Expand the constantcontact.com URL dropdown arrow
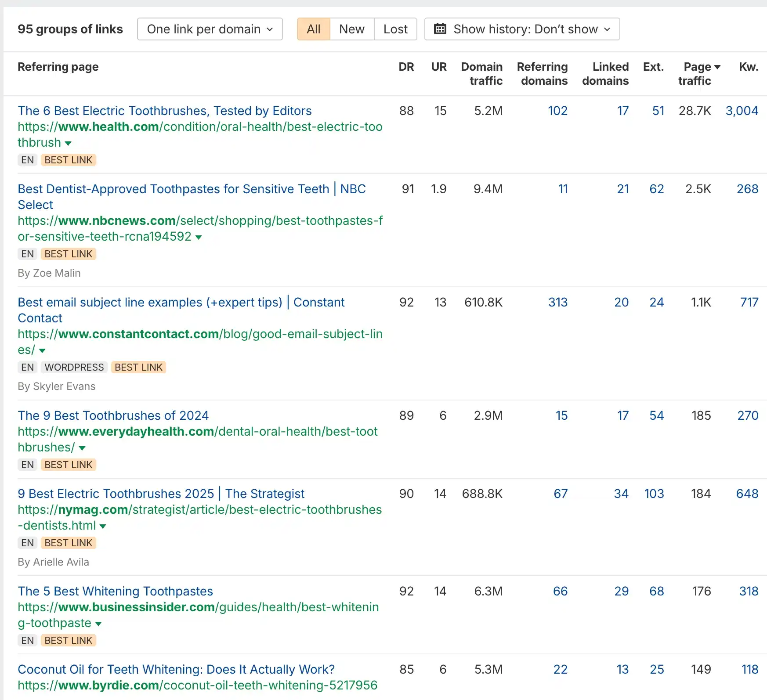 pos(42,351)
